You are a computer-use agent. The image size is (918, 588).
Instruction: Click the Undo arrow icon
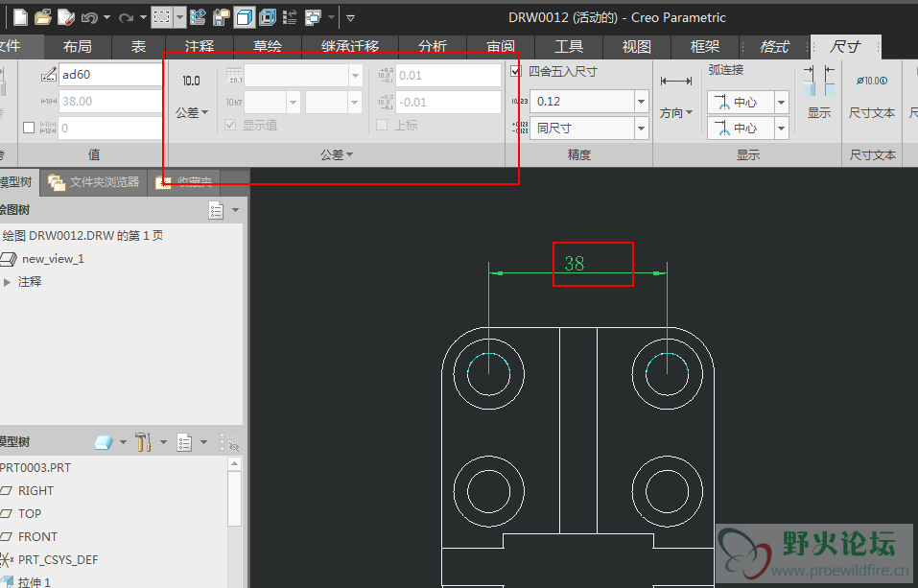[89, 17]
